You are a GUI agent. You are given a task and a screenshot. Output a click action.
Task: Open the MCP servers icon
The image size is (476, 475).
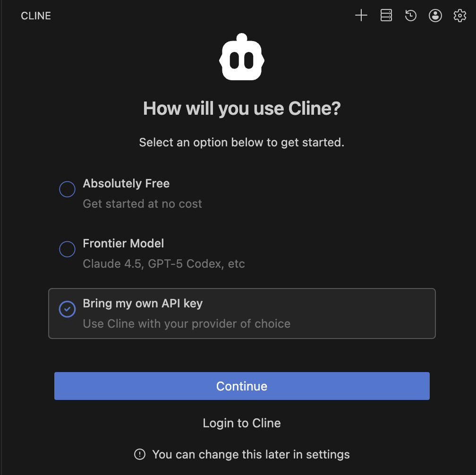point(386,15)
